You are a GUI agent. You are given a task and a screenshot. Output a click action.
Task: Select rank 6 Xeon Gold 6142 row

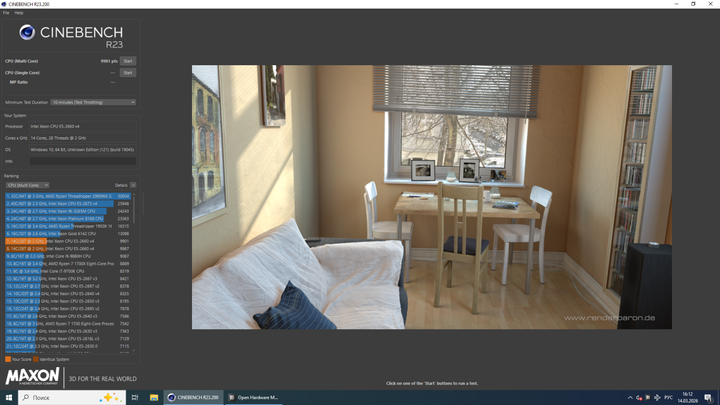tap(68, 234)
